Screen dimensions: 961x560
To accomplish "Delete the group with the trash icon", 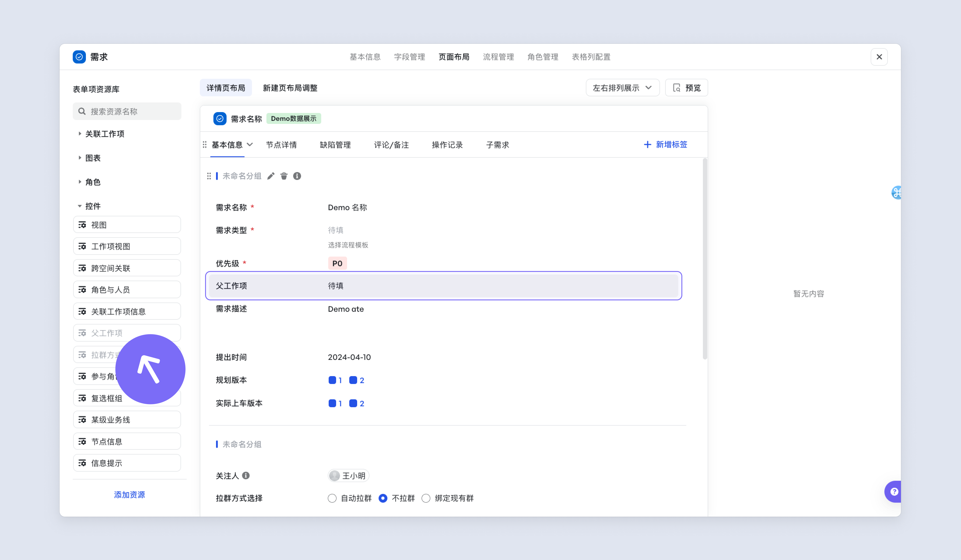I will (x=284, y=176).
